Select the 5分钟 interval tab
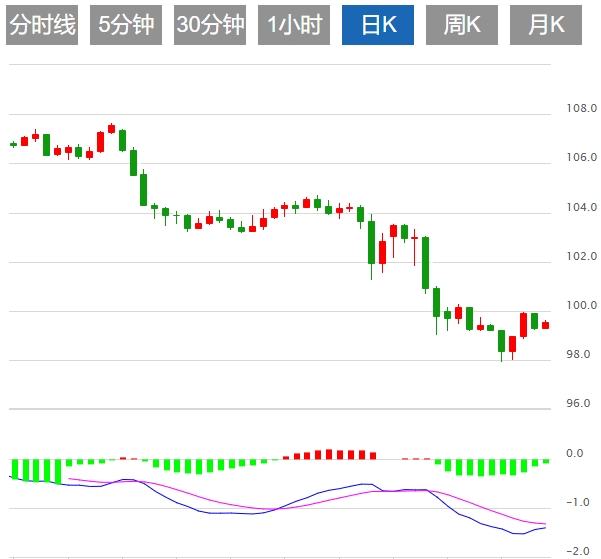The width and height of the screenshot is (601, 559). (126, 25)
